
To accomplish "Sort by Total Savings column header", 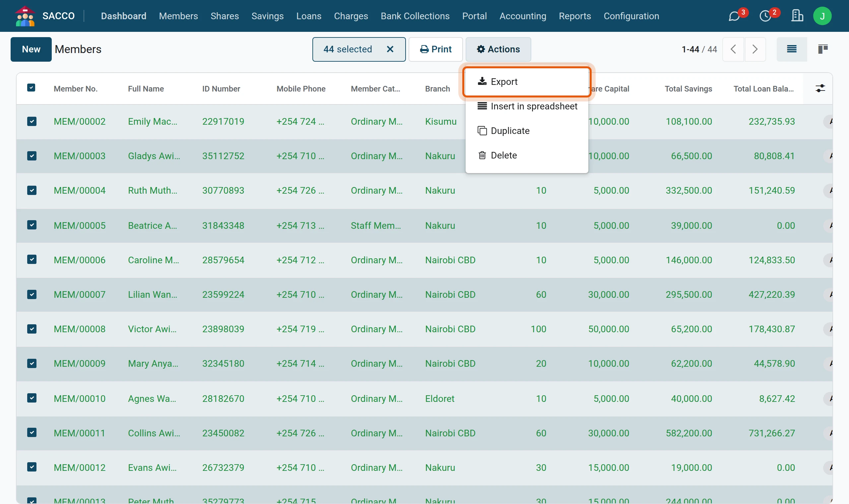I will pyautogui.click(x=688, y=89).
